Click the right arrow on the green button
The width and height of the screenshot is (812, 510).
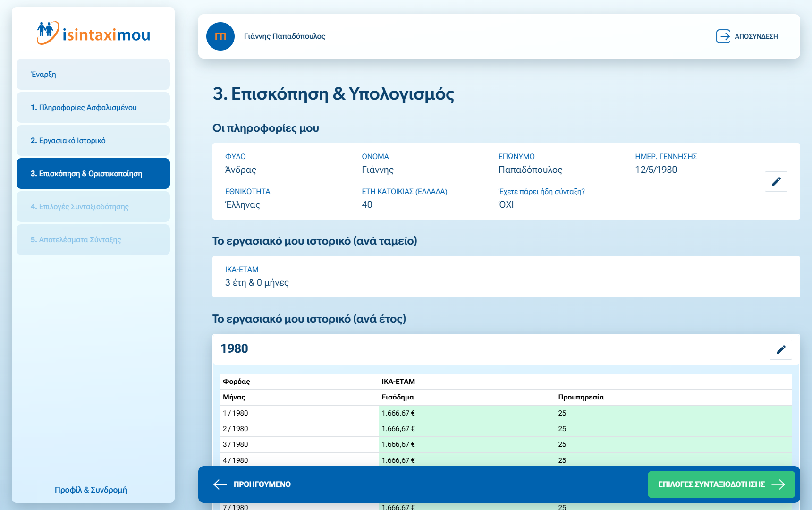778,484
